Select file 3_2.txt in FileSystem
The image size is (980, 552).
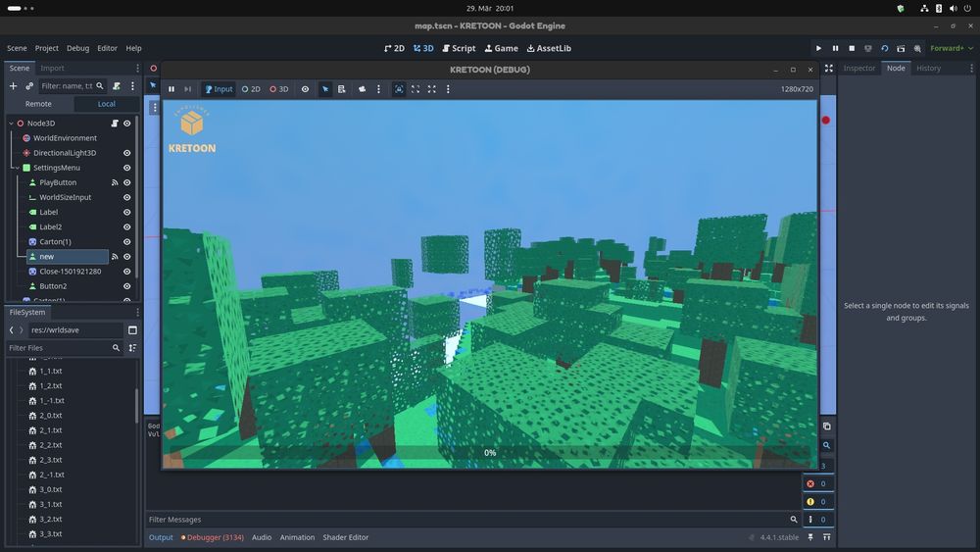(x=51, y=520)
